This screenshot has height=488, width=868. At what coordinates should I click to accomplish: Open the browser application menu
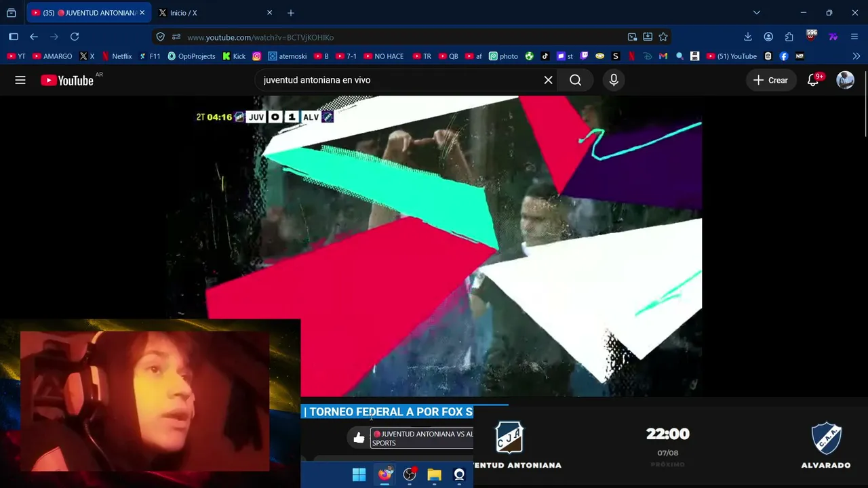854,37
